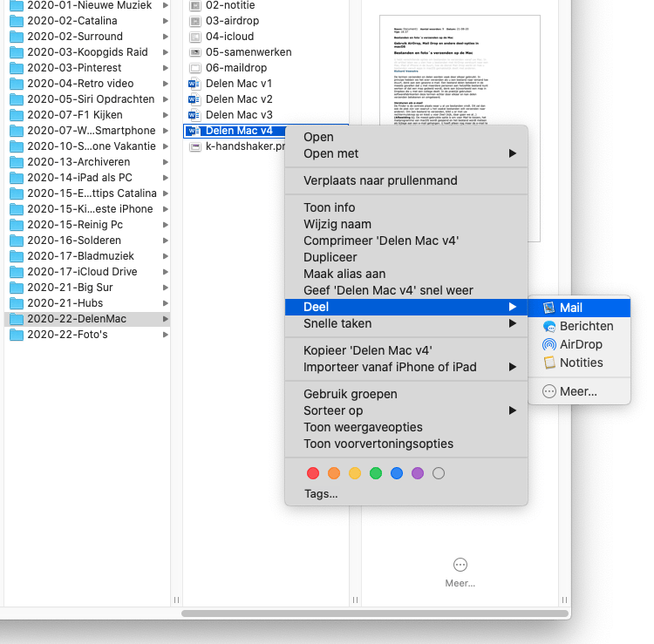The image size is (654, 644).
Task: Click the AirDrop icon in the share submenu
Action: [548, 345]
